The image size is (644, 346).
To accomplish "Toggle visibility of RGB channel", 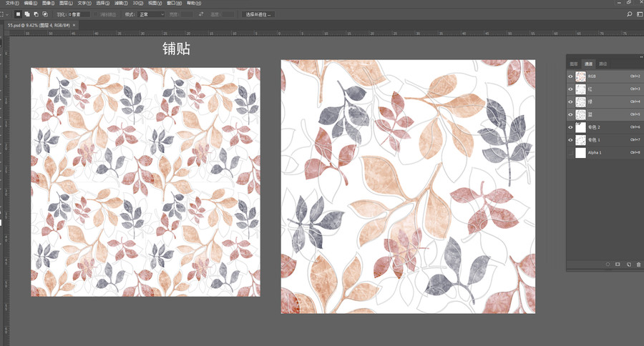I will pyautogui.click(x=570, y=76).
